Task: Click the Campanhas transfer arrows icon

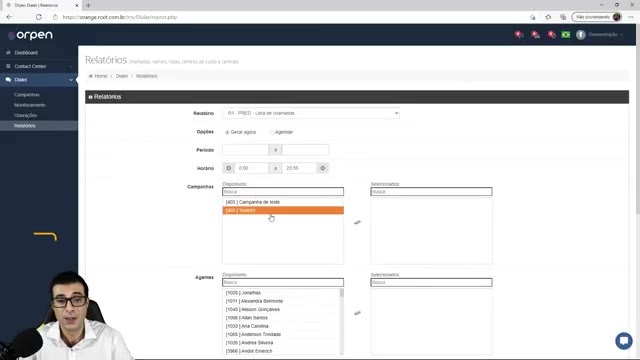Action: tap(357, 222)
